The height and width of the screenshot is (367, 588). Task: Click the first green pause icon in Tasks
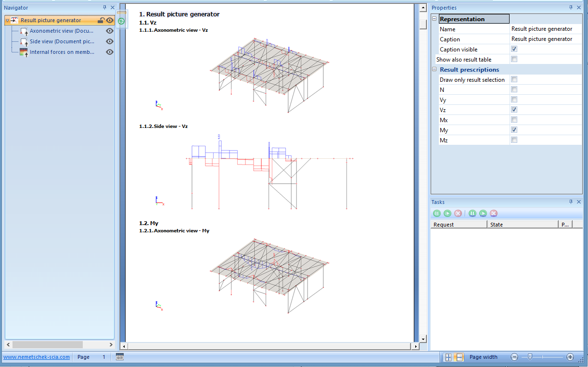[436, 213]
